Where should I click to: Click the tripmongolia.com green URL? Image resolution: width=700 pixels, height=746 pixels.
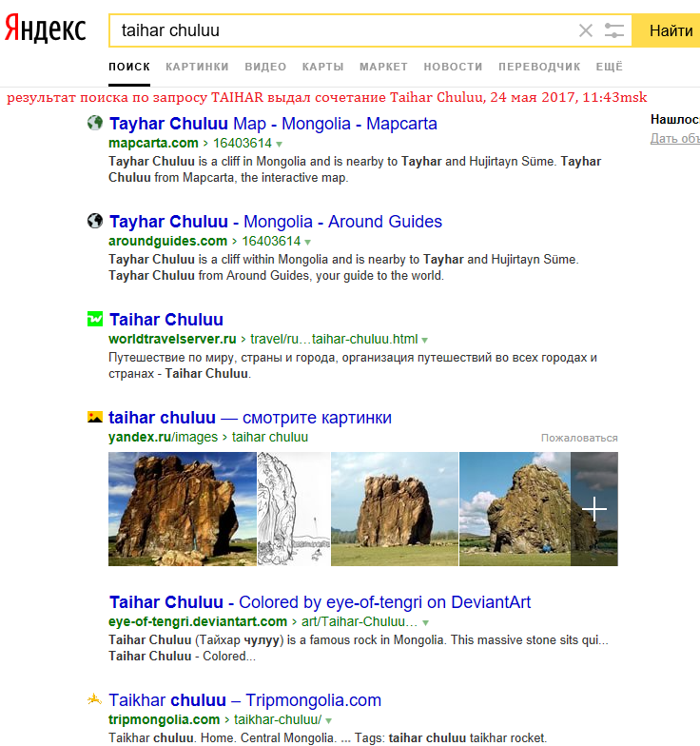tap(164, 719)
